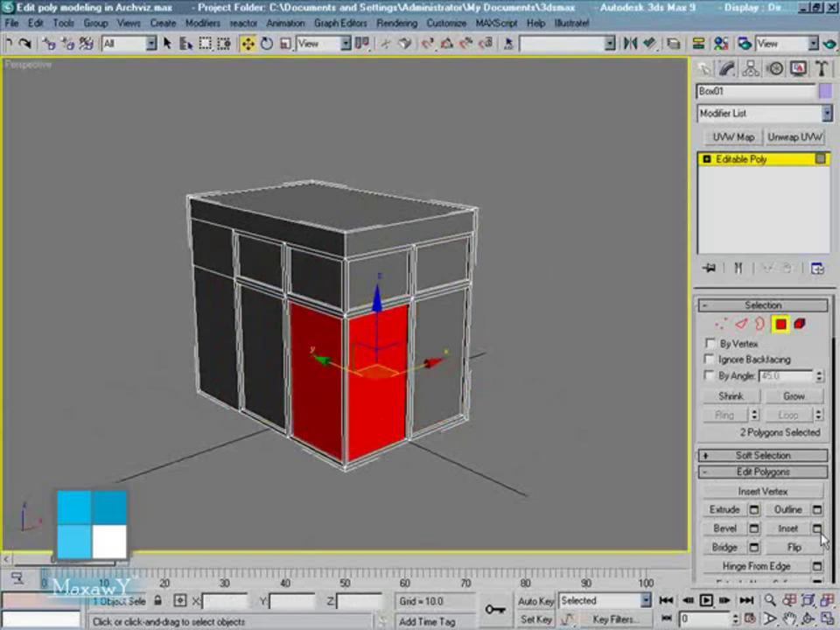Viewport: 840px width, 630px height.
Task: Open the Graph Editors menu
Action: (x=340, y=23)
